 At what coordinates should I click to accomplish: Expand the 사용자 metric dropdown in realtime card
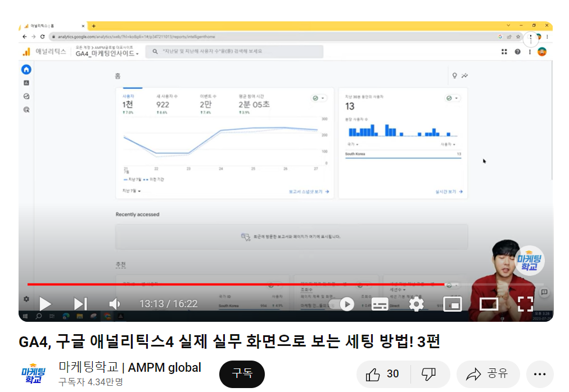point(448,144)
